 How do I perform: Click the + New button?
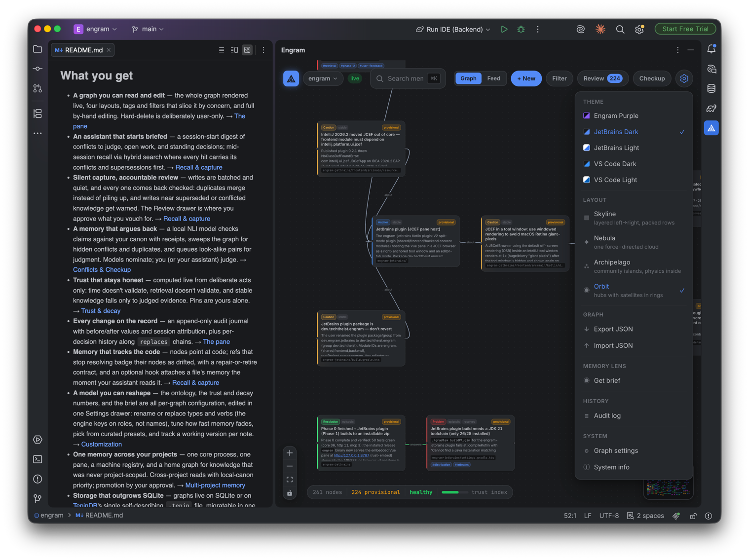(526, 78)
